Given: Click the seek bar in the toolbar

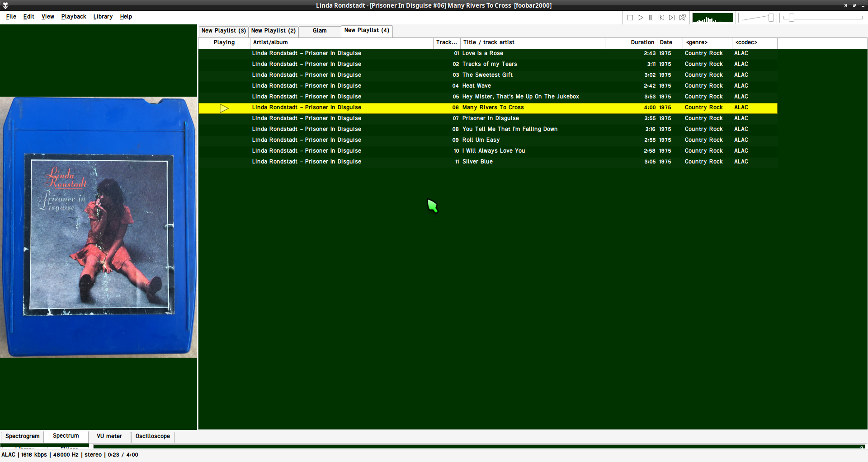Looking at the screenshot, I should (823, 18).
